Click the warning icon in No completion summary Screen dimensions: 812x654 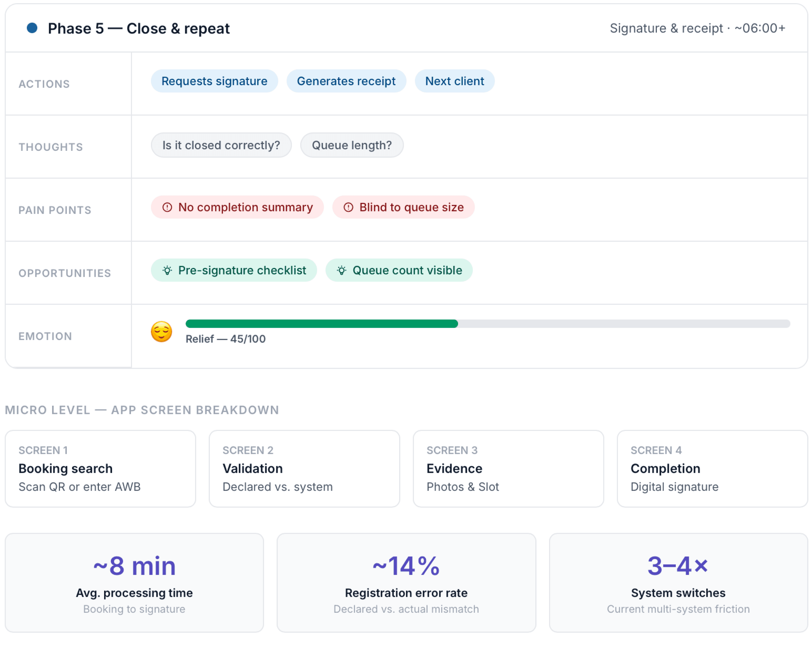coord(167,207)
